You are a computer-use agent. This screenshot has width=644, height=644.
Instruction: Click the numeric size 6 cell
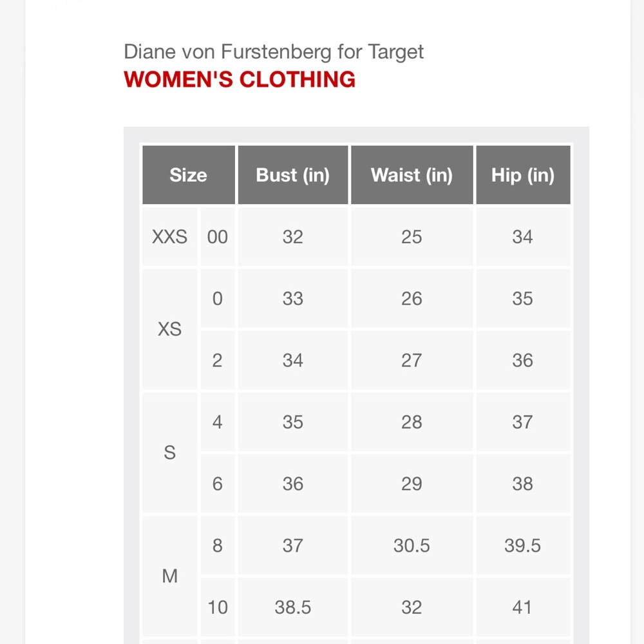218,484
